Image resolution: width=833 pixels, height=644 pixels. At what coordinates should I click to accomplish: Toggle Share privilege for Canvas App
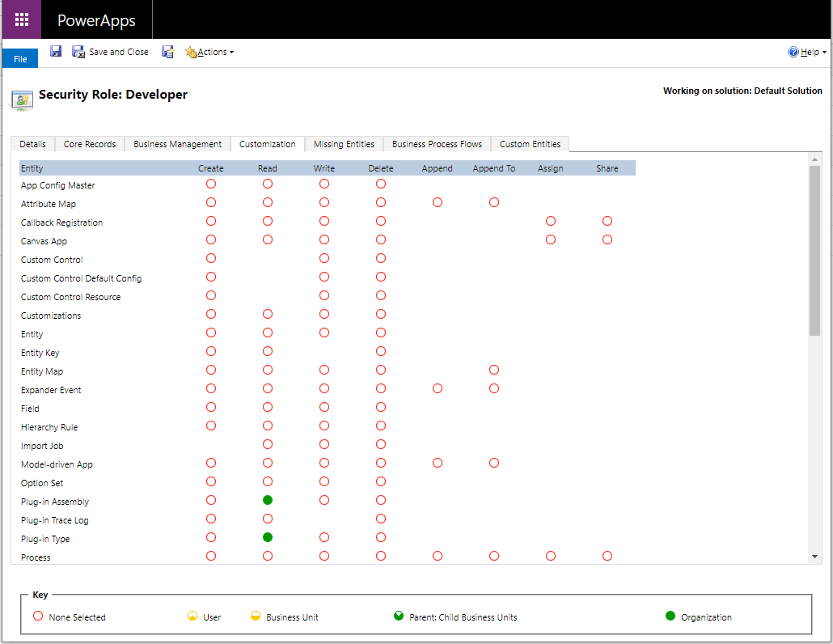[607, 239]
